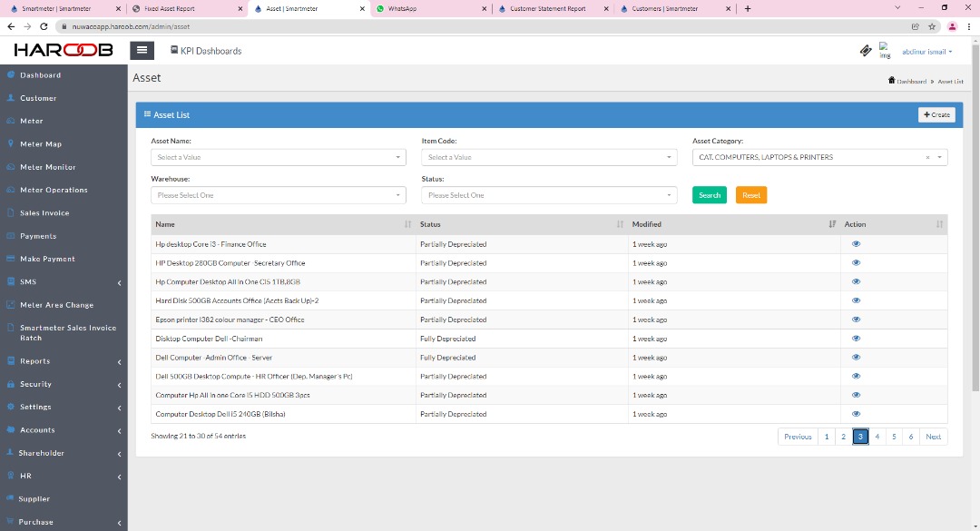Open new browser tab with plus icon

pyautogui.click(x=748, y=9)
